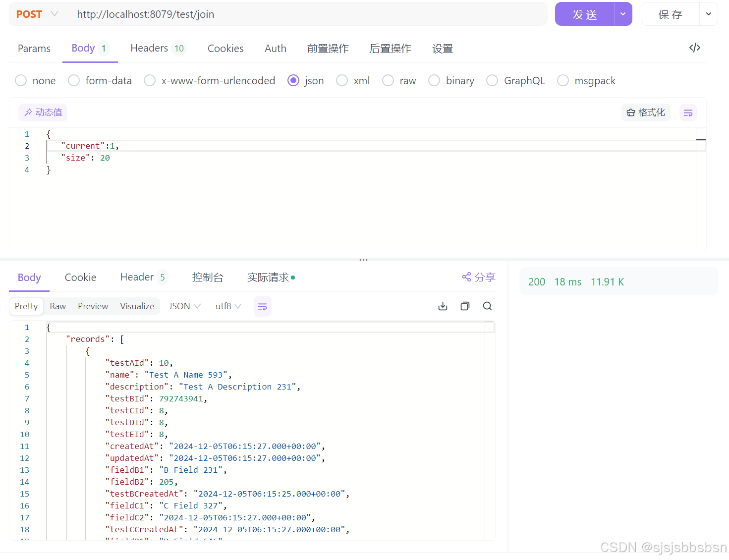Switch to the request Body tab
This screenshot has width=729, height=560.
pyautogui.click(x=90, y=49)
